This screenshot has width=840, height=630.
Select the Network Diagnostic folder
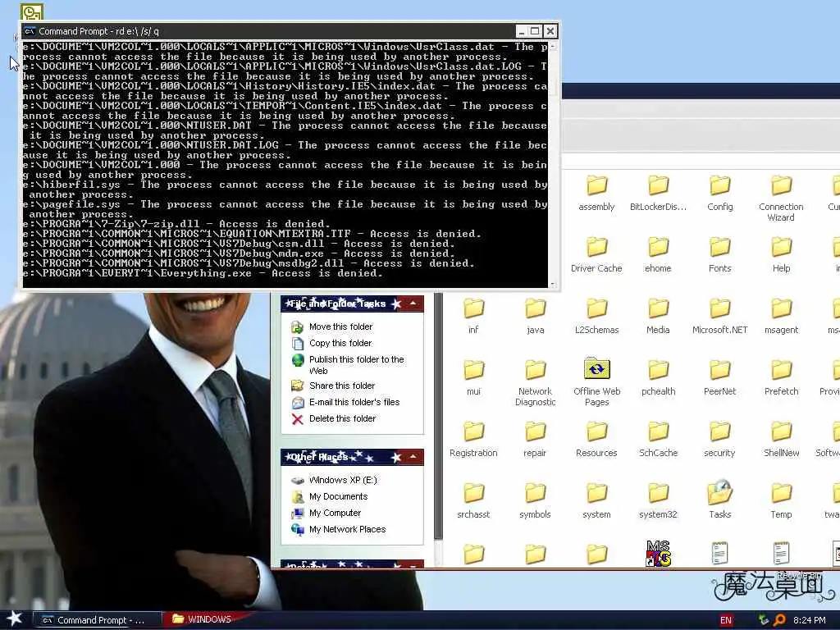[x=535, y=383]
